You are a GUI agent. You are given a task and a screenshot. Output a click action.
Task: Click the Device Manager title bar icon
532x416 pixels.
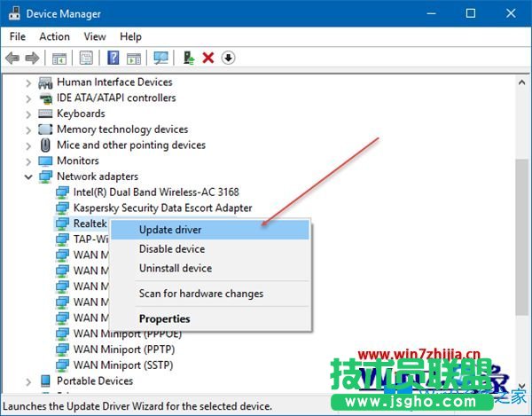pos(14,13)
